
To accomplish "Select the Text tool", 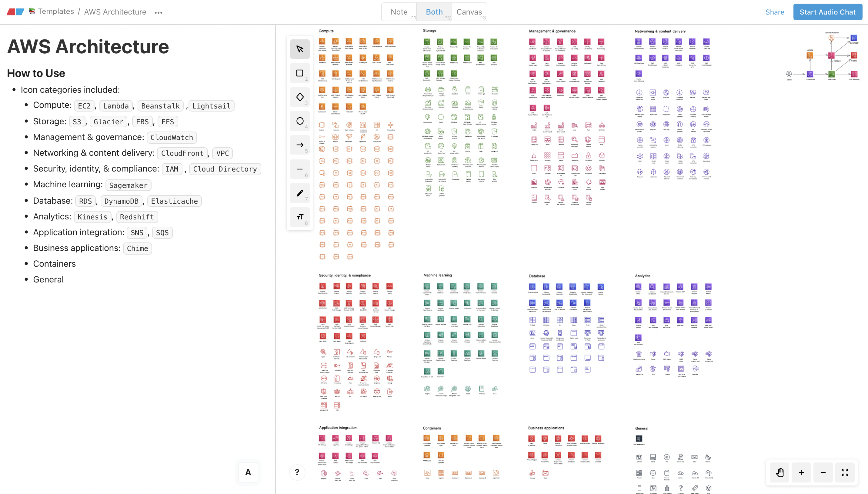I will 299,217.
